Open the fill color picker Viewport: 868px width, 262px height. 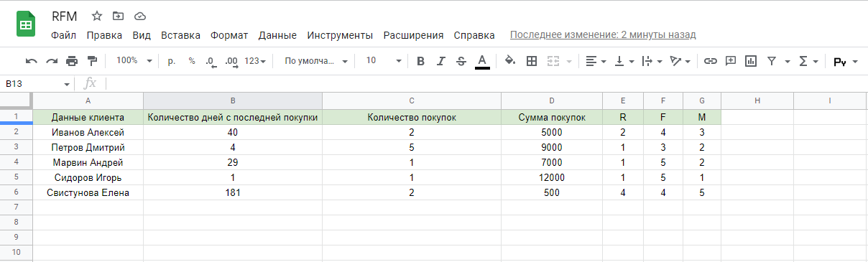tap(510, 61)
